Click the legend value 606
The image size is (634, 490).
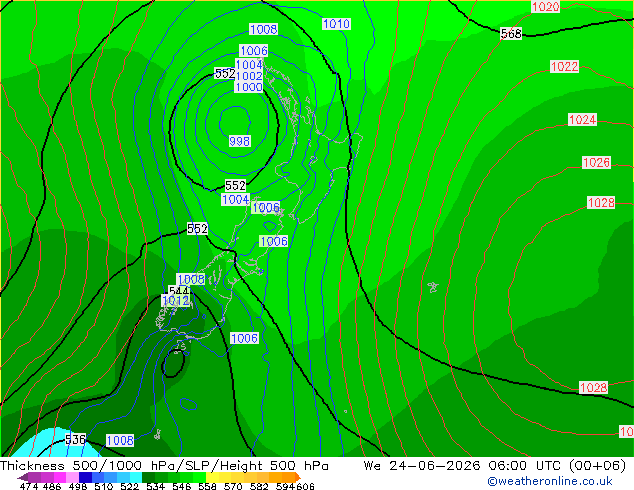click(x=305, y=486)
